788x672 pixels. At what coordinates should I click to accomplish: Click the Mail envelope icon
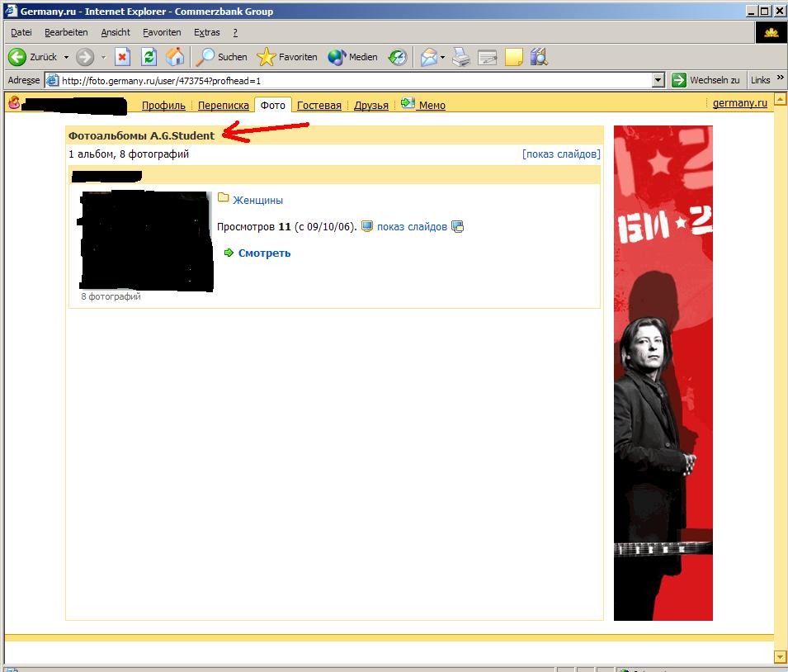(428, 57)
